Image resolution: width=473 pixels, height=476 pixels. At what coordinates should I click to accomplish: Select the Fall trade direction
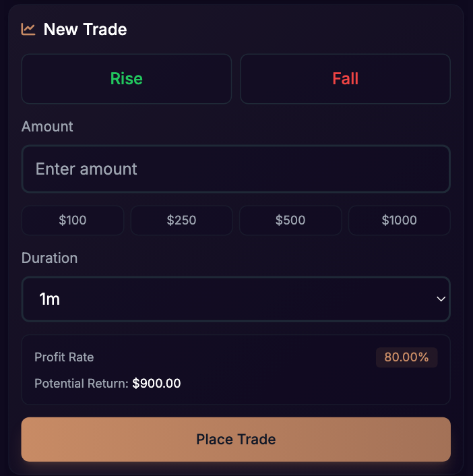point(345,79)
